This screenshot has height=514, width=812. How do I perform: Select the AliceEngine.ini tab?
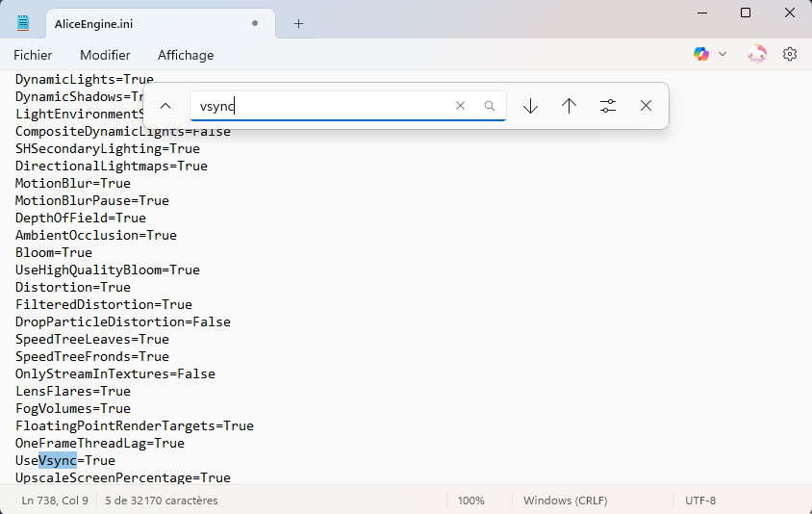click(161, 24)
